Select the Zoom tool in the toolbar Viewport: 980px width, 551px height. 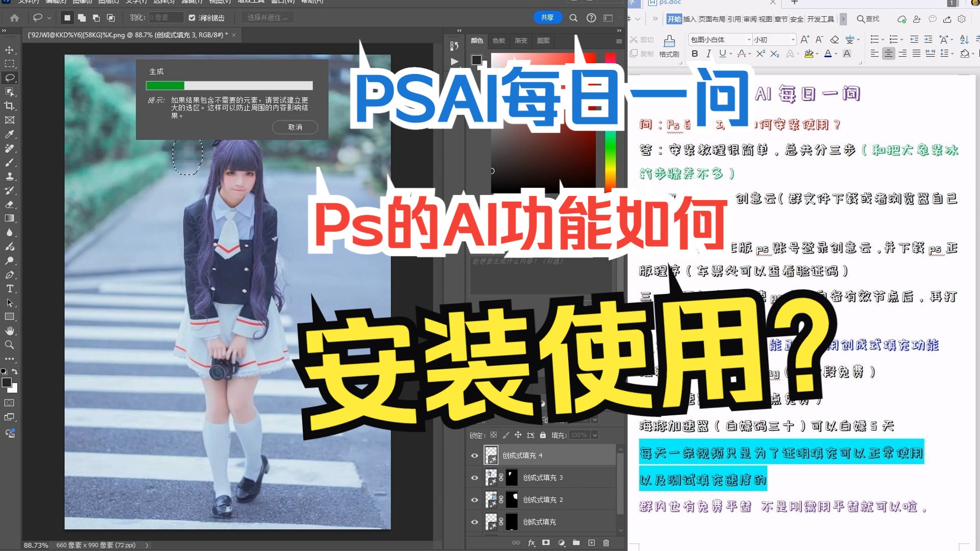pos(9,345)
